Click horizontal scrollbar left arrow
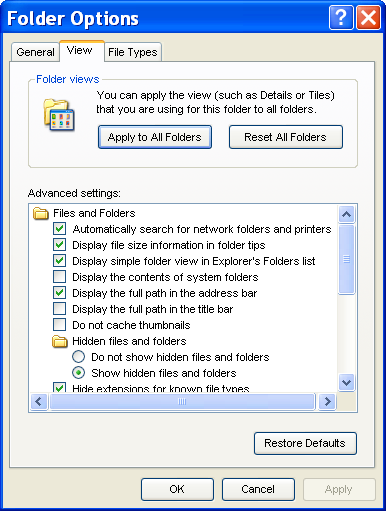Viewport: 386px width, 511px height. [x=39, y=401]
